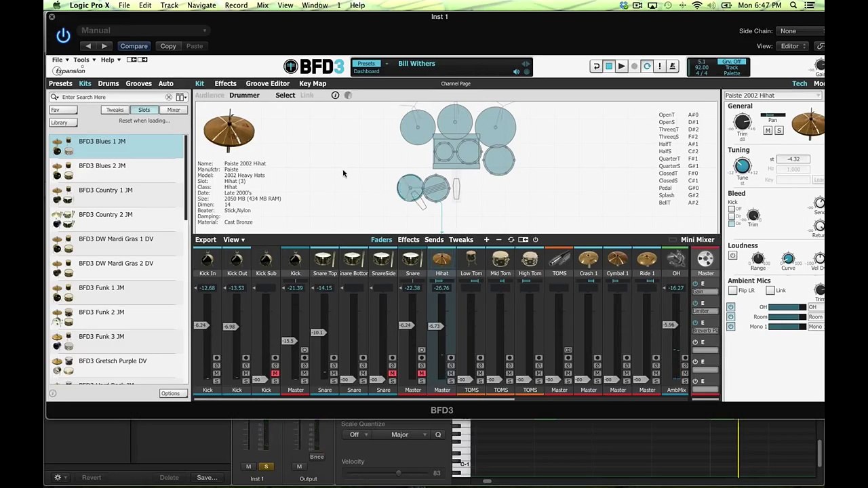
Task: Mute the hihat in the General section
Action: (768, 130)
